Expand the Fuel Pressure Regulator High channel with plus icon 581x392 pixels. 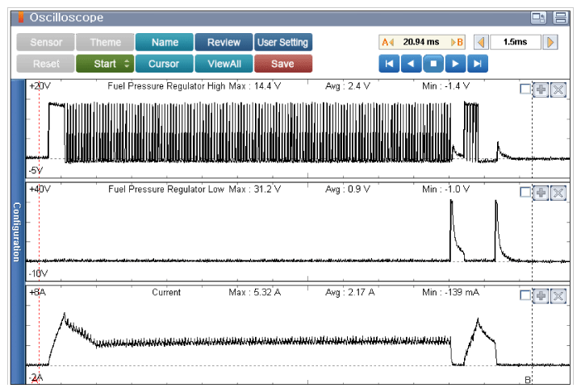tap(541, 89)
